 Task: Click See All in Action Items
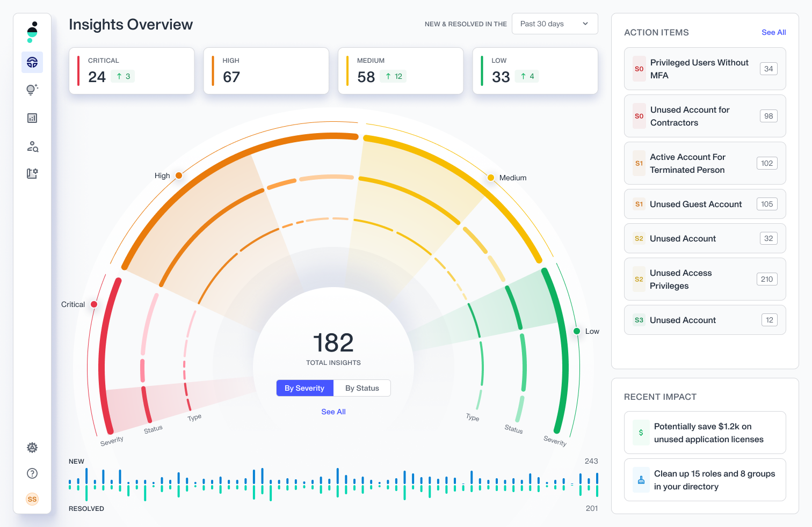click(773, 32)
